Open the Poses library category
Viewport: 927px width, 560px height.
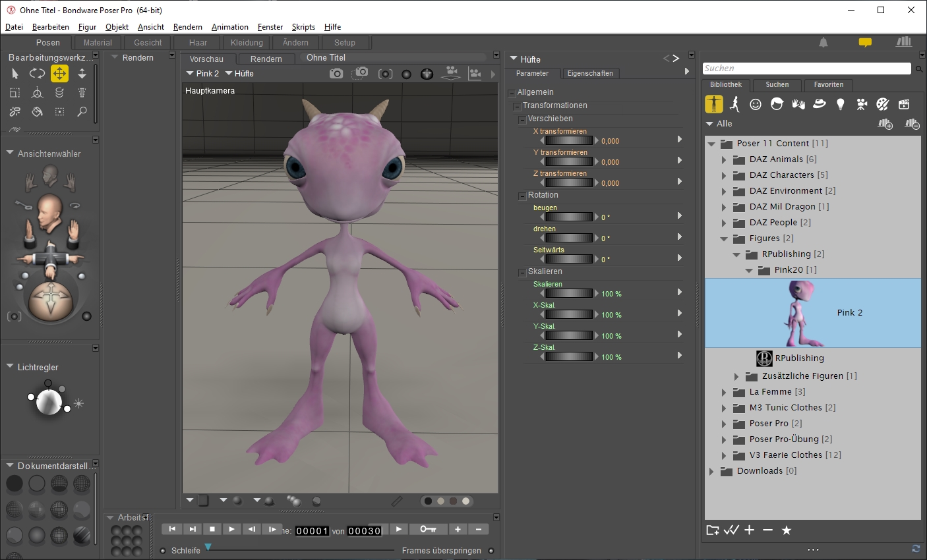734,104
